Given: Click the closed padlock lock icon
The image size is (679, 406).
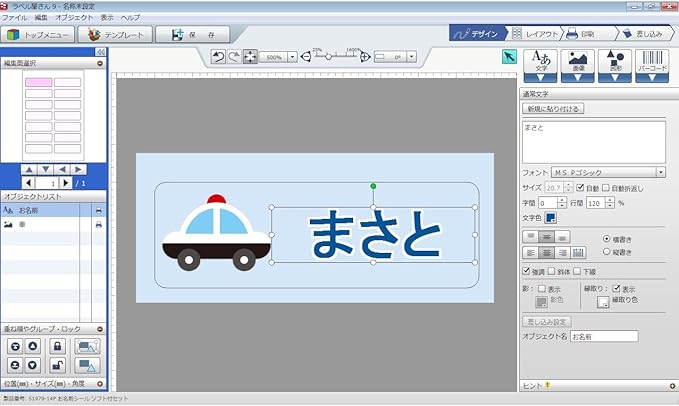Looking at the screenshot, I should pos(58,346).
